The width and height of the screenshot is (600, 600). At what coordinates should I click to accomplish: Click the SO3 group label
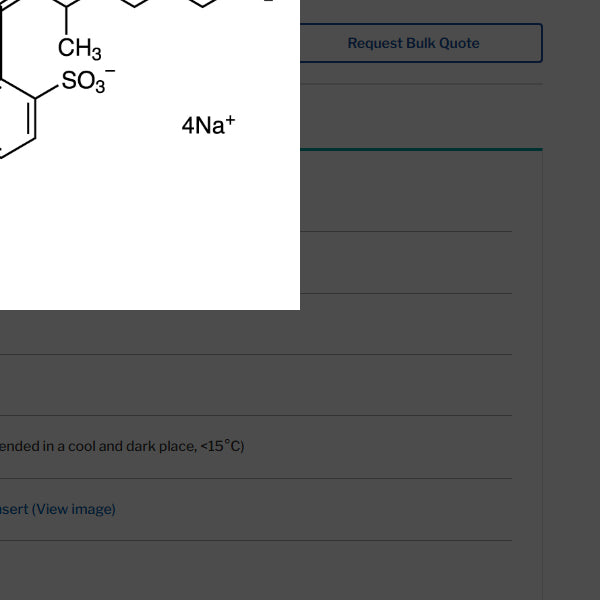(88, 81)
